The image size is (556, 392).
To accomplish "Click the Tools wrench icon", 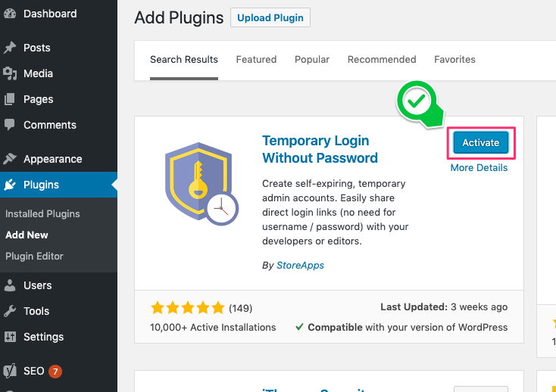I will (x=10, y=311).
